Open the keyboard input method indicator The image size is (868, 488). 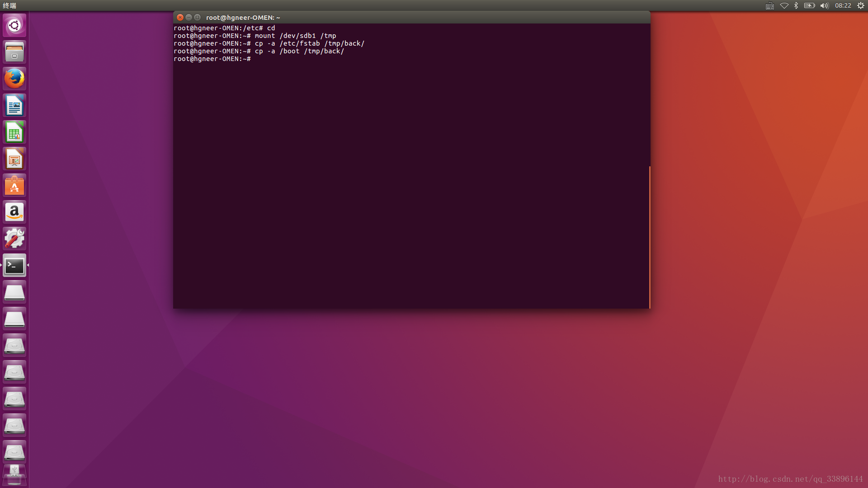pyautogui.click(x=769, y=5)
